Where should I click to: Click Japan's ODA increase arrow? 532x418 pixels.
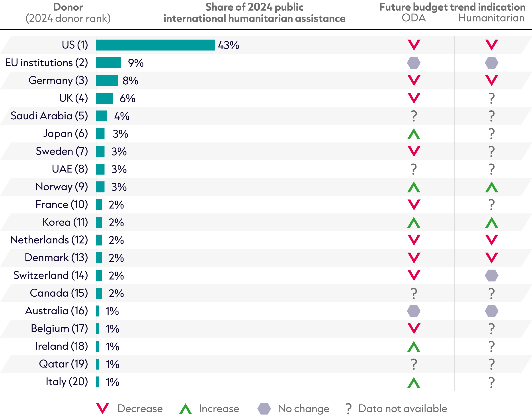coord(414,134)
